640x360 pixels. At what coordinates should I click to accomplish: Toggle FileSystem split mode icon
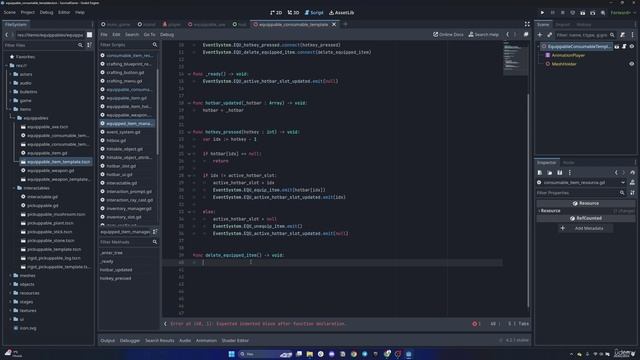[89, 35]
